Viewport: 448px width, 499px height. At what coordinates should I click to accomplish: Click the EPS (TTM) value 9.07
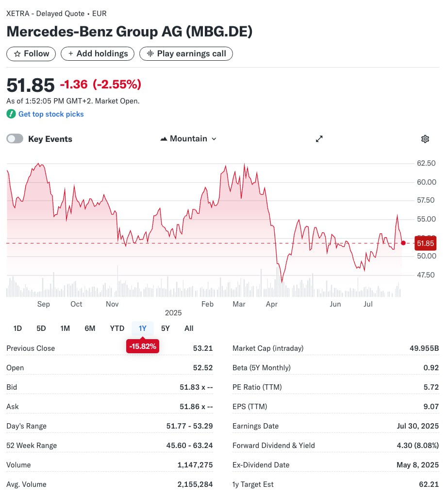tap(431, 406)
